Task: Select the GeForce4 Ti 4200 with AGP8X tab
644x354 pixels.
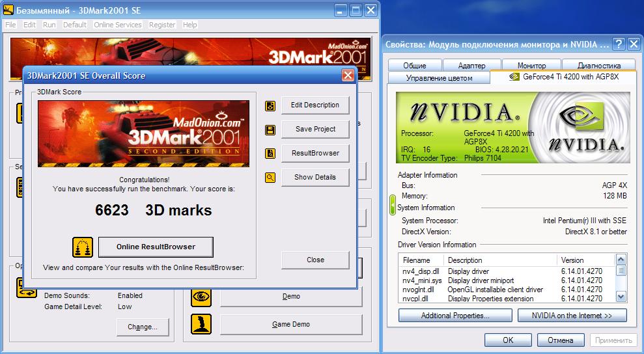Action: pos(563,77)
